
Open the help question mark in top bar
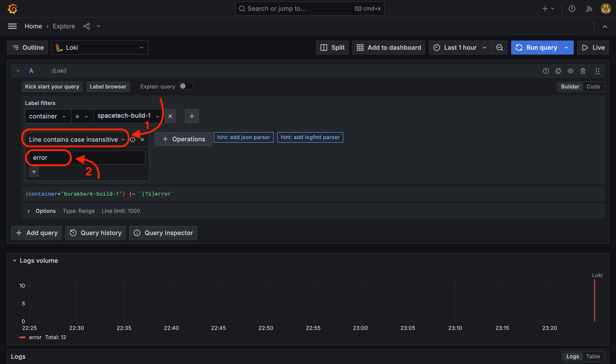[572, 9]
